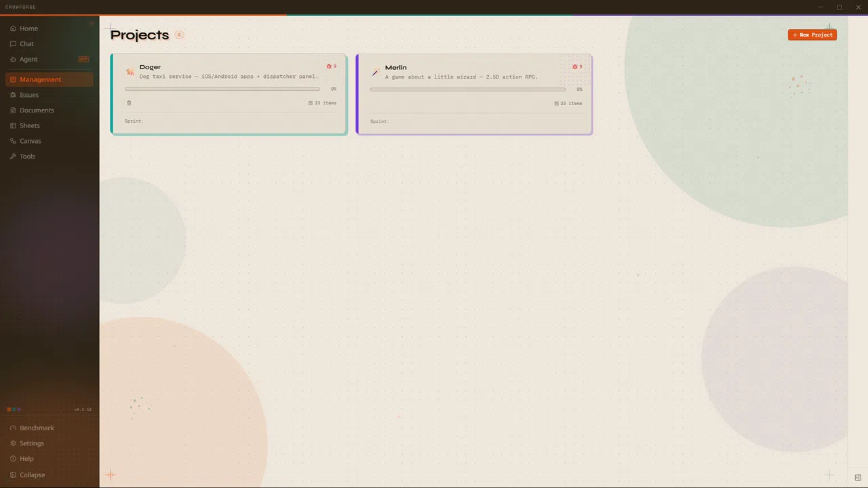The width and height of the screenshot is (868, 488).
Task: Select the Management section in the sidebar
Action: [50, 79]
